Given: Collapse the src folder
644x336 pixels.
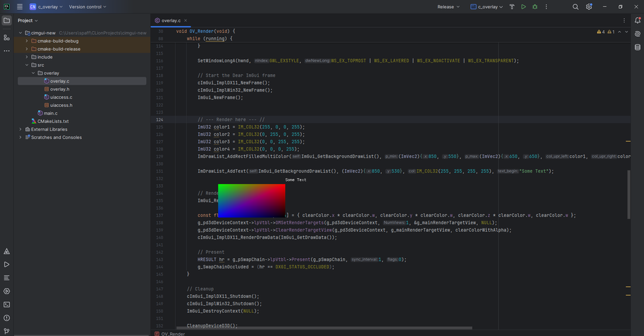Looking at the screenshot, I should coord(27,65).
